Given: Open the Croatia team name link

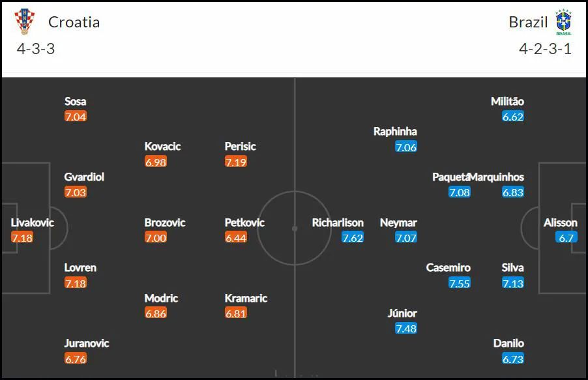Looking at the screenshot, I should pyautogui.click(x=74, y=22).
